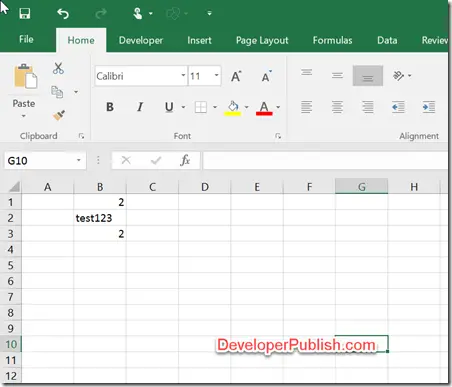The height and width of the screenshot is (387, 452).
Task: Open Copy options dropdown arrow
Action: (x=76, y=92)
